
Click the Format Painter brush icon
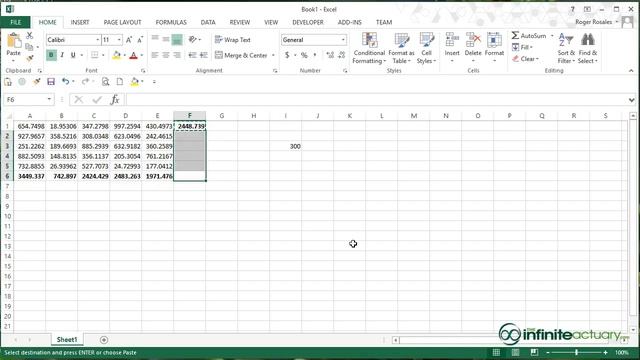(x=29, y=58)
